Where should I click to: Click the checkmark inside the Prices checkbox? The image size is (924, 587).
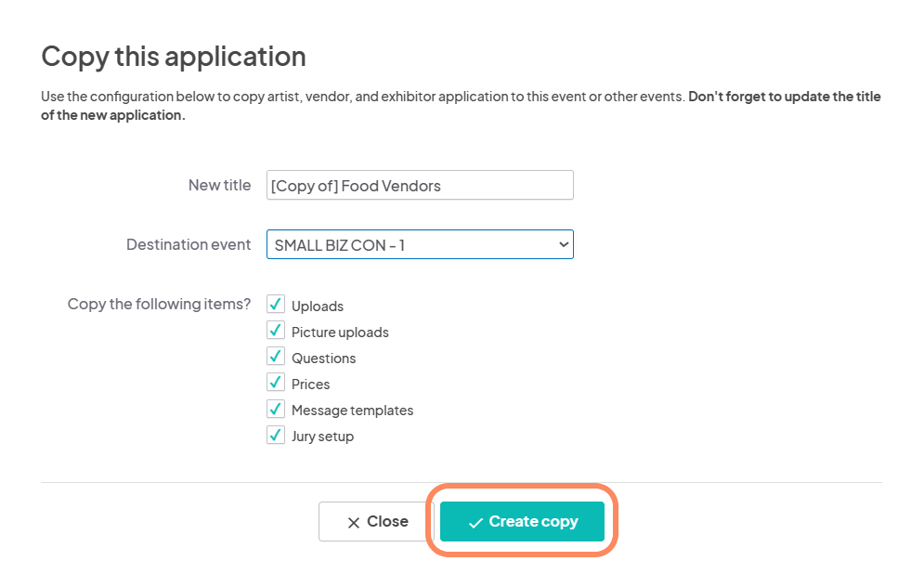[275, 383]
